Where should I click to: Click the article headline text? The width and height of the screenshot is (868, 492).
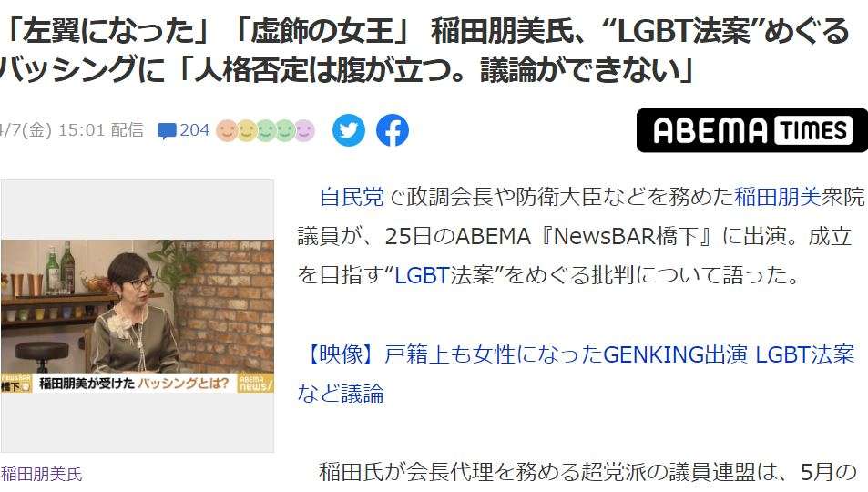tap(424, 50)
